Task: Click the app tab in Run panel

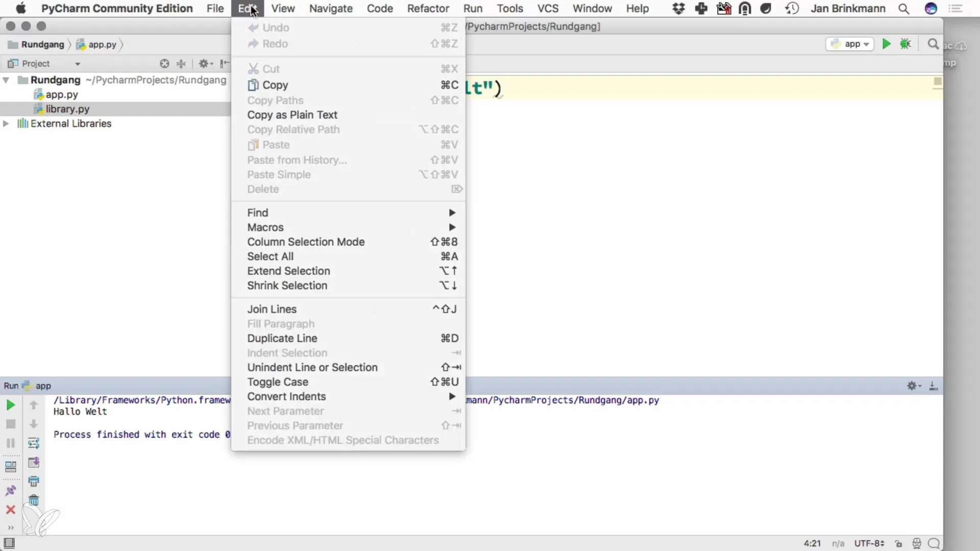Action: pos(37,386)
